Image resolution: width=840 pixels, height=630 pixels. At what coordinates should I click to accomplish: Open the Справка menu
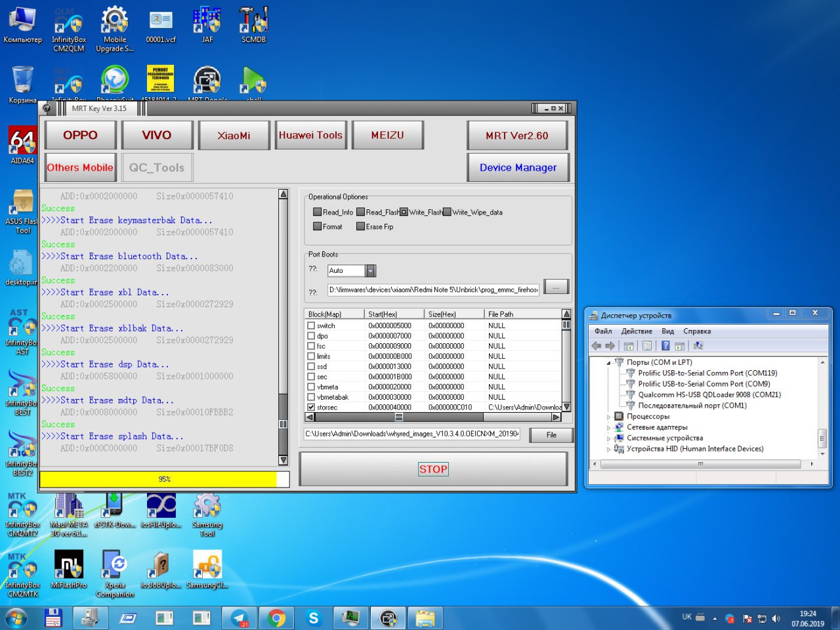coord(697,331)
